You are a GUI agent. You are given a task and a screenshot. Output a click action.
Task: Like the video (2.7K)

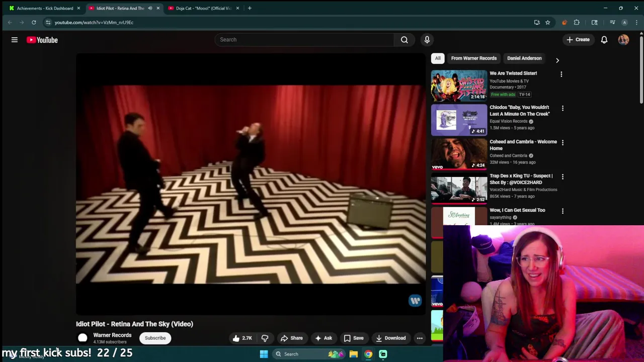242,338
